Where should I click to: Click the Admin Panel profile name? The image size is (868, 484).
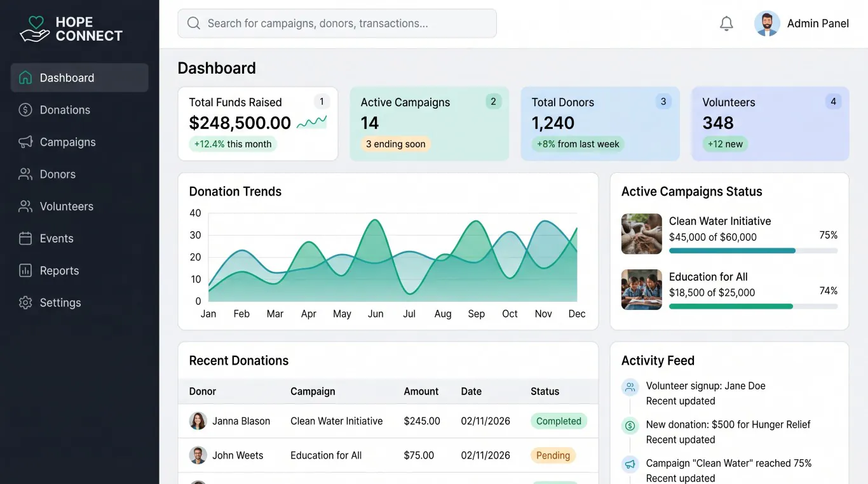pyautogui.click(x=818, y=24)
